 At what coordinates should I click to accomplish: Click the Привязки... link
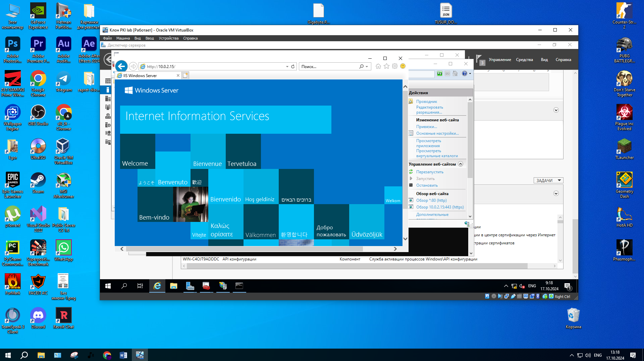pyautogui.click(x=427, y=127)
